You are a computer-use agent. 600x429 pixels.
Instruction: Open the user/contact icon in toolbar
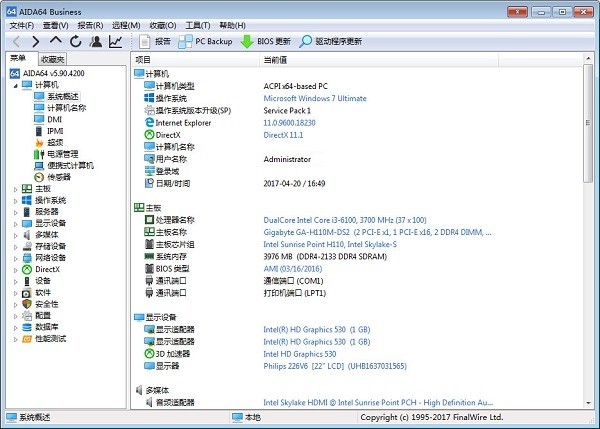(x=96, y=42)
